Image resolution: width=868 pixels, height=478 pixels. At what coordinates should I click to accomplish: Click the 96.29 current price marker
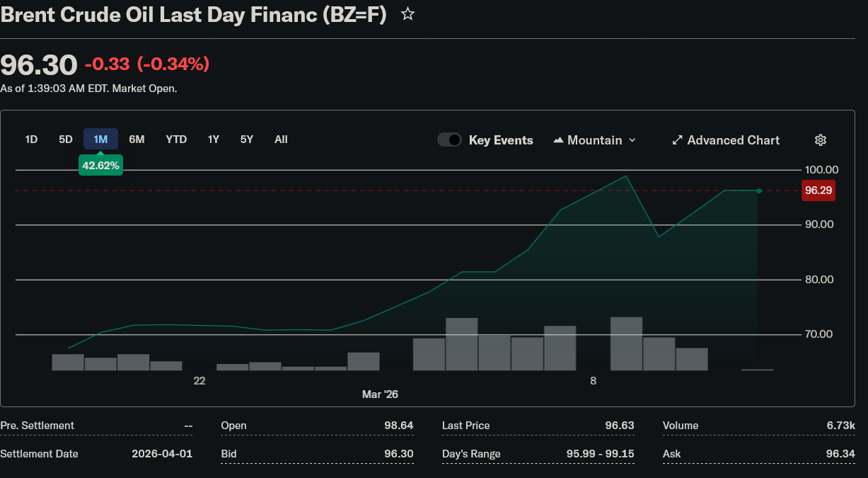[818, 190]
